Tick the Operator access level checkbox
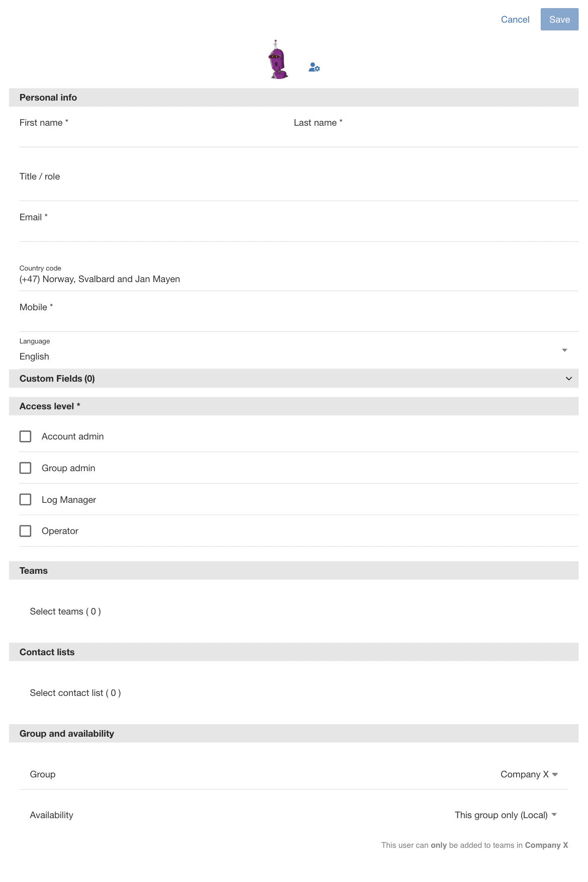This screenshot has height=882, width=588. point(25,531)
